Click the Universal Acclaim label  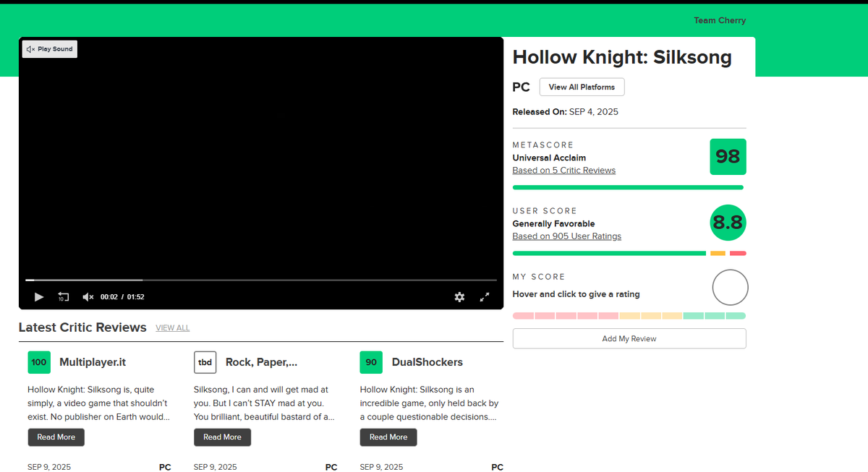[x=549, y=158]
